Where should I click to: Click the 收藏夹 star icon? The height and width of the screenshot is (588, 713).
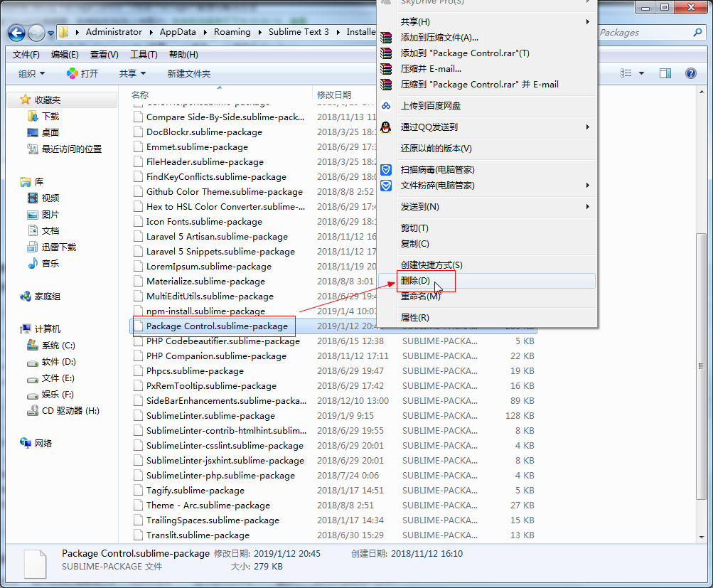click(x=26, y=100)
